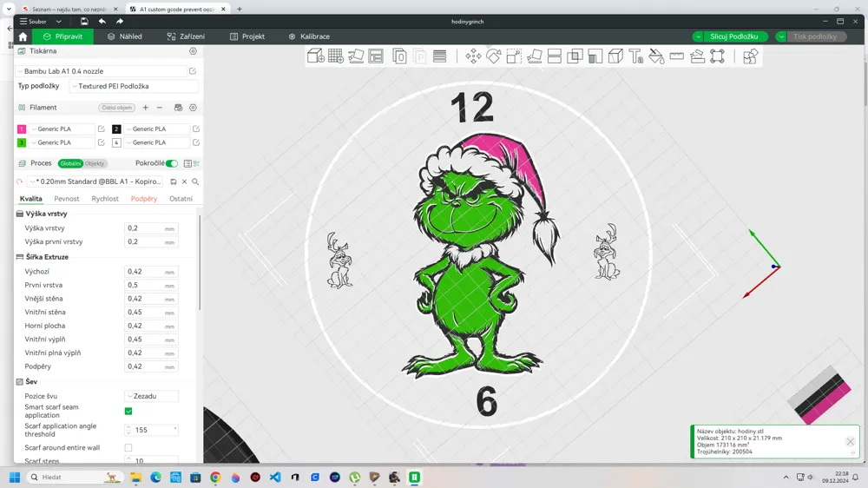Click the Split to objects icon
The image size is (868, 488).
pyautogui.click(x=399, y=56)
